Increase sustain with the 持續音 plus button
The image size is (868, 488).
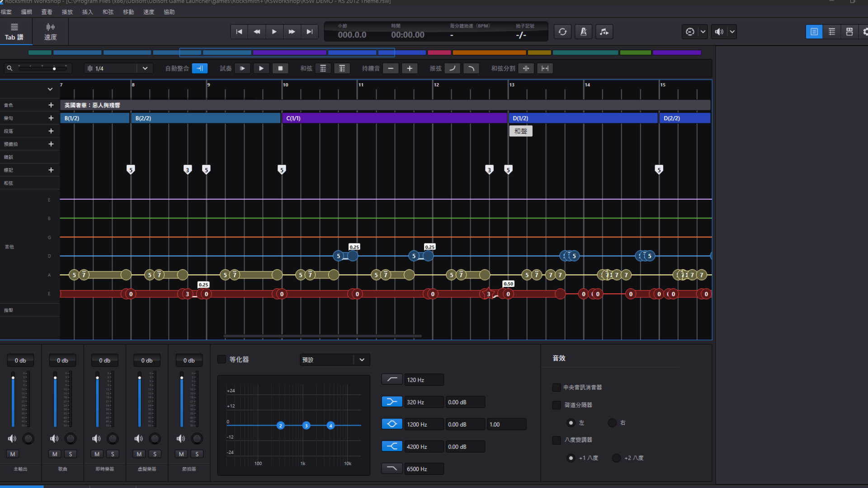410,68
